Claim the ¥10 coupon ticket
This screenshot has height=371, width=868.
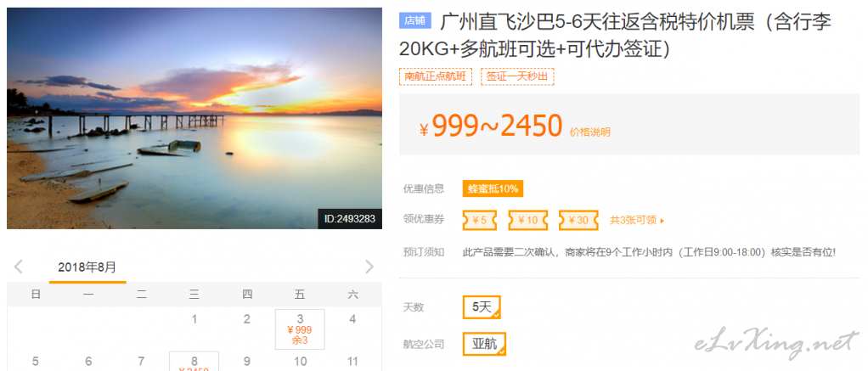(528, 221)
